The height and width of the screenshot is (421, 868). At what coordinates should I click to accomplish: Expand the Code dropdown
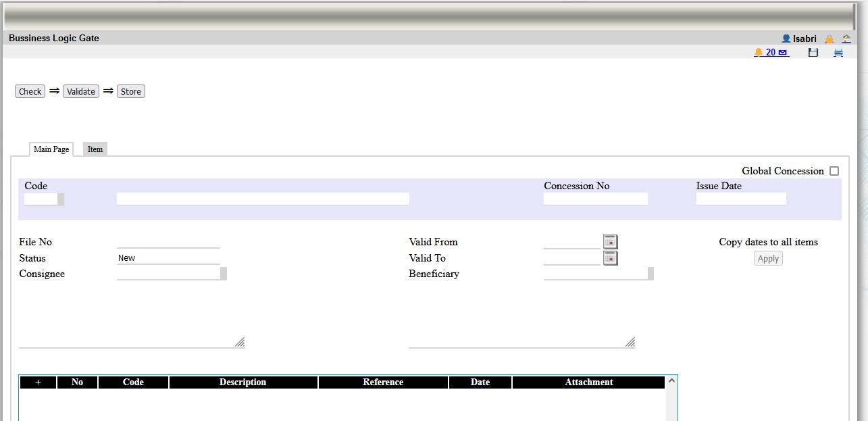point(61,199)
